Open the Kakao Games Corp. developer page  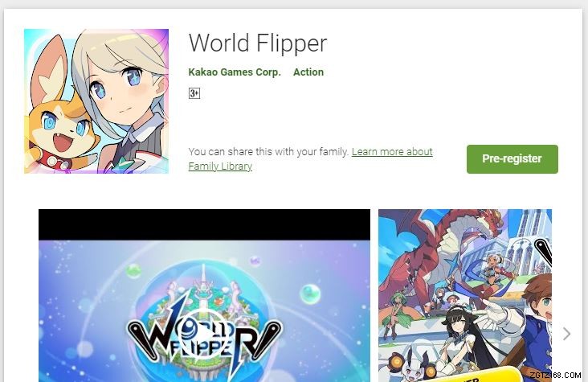pos(235,72)
